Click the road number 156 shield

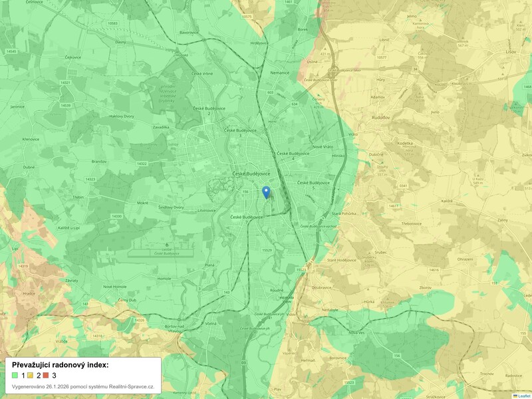(x=245, y=192)
